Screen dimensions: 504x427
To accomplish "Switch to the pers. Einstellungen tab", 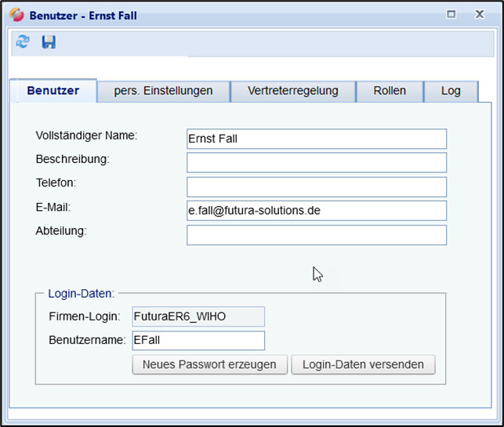I will pos(163,91).
